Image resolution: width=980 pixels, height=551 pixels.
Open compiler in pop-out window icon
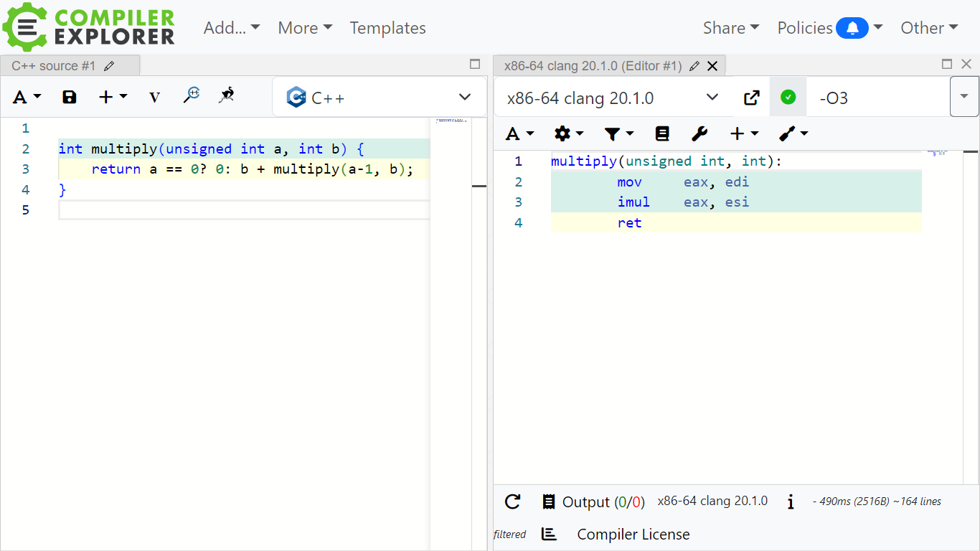(751, 98)
